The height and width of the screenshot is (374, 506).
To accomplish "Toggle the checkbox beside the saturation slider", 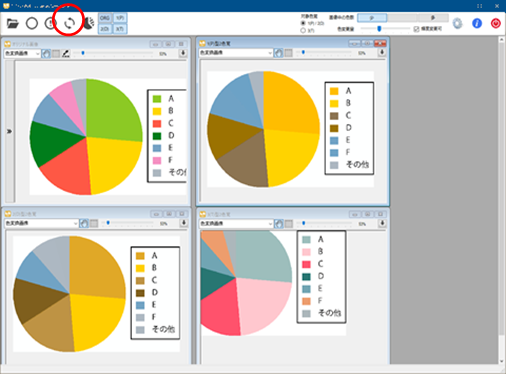I will click(x=416, y=29).
